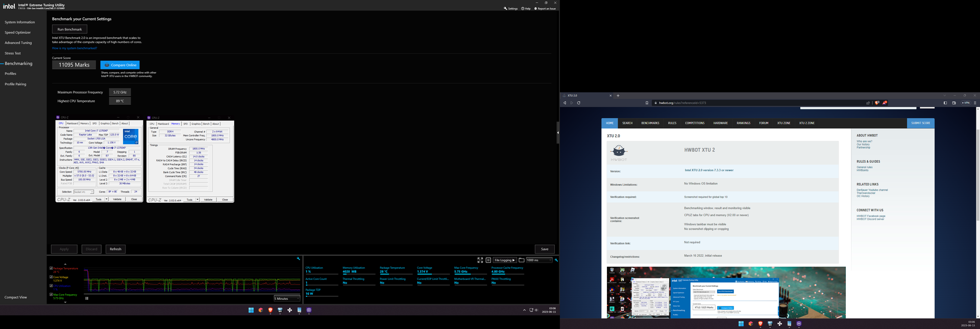Open RANKINGS in the hwbot nav bar

[744, 123]
